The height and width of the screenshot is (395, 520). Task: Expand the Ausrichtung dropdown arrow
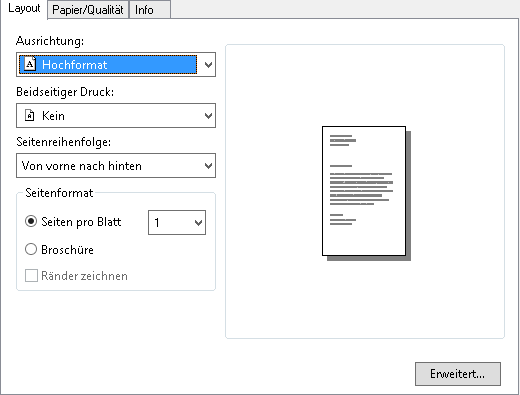click(208, 64)
